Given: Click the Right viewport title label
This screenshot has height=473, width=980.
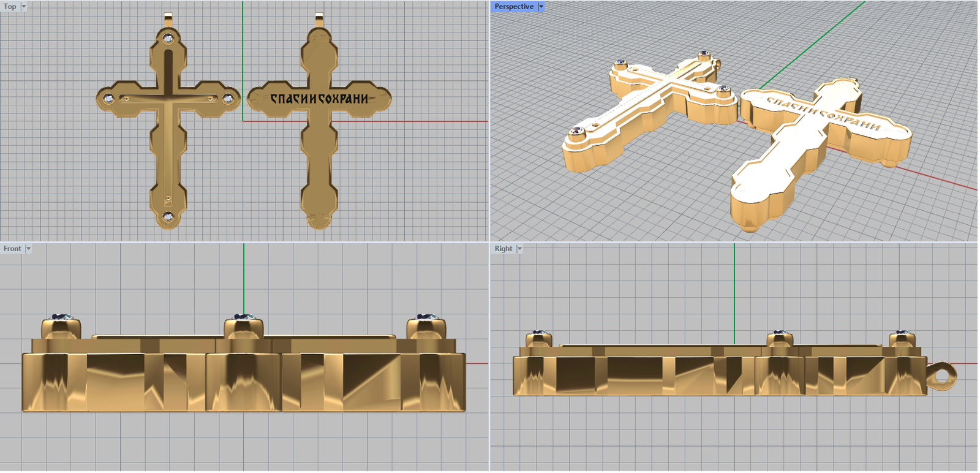Looking at the screenshot, I should 503,249.
